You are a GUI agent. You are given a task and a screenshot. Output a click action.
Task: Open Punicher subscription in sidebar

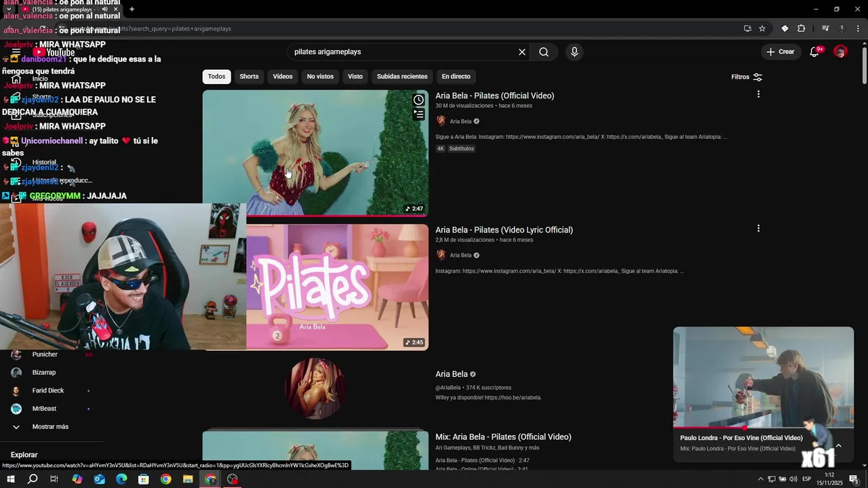point(45,354)
